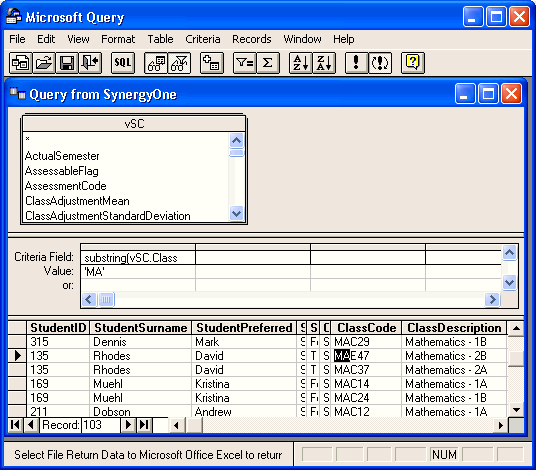Click the Andrew preferred name cell
The width and height of the screenshot is (536, 470).
click(x=244, y=412)
